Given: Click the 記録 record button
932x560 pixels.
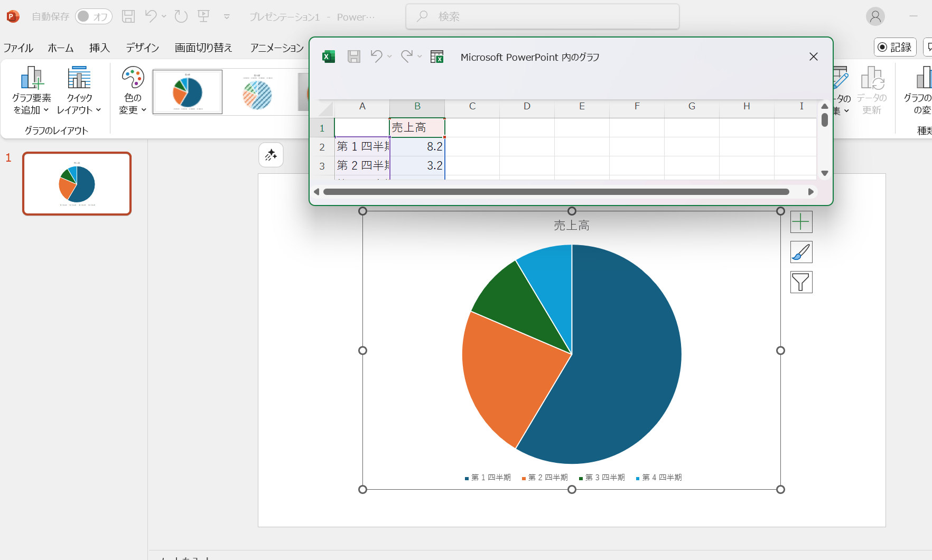Looking at the screenshot, I should click(x=895, y=47).
